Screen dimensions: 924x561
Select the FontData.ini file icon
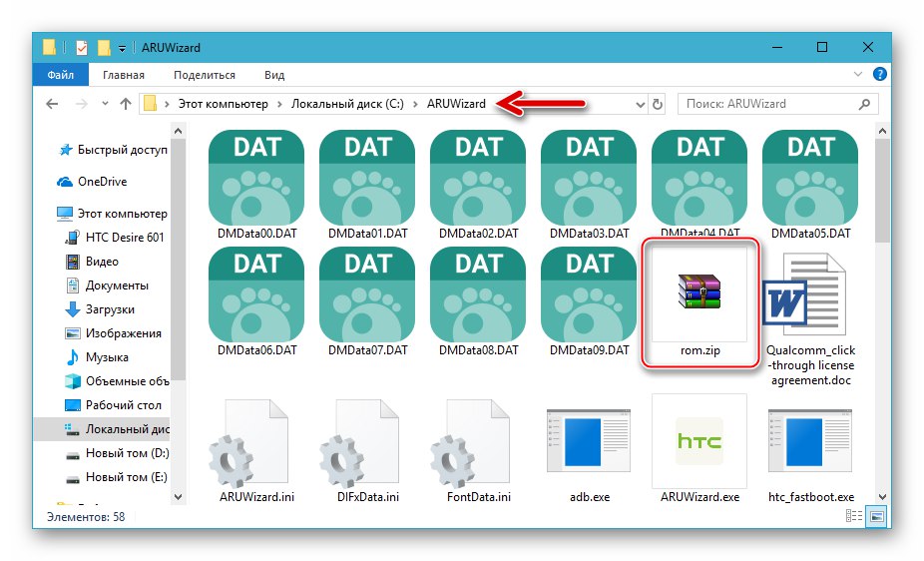pyautogui.click(x=471, y=442)
